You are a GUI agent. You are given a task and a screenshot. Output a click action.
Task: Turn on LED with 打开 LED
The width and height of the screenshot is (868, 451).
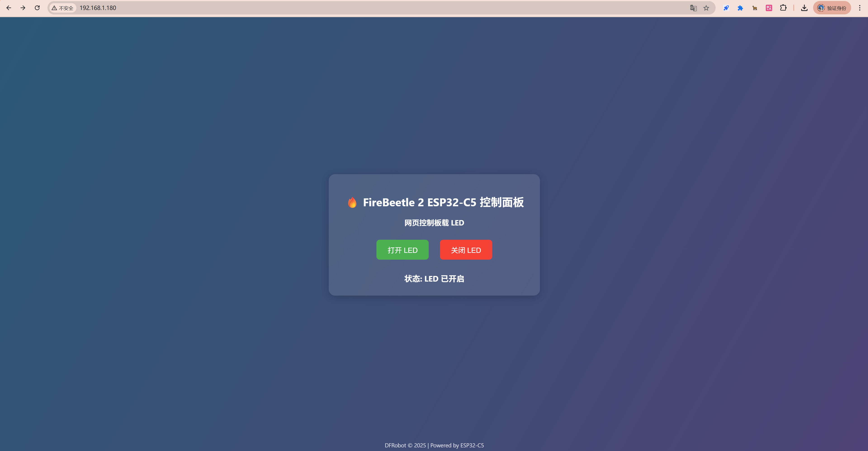[402, 250]
